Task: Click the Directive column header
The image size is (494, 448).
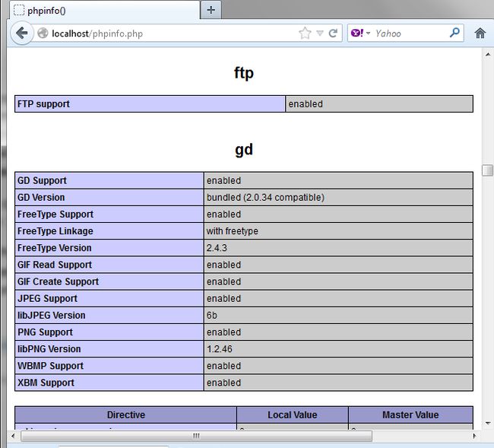Action: pyautogui.click(x=126, y=415)
